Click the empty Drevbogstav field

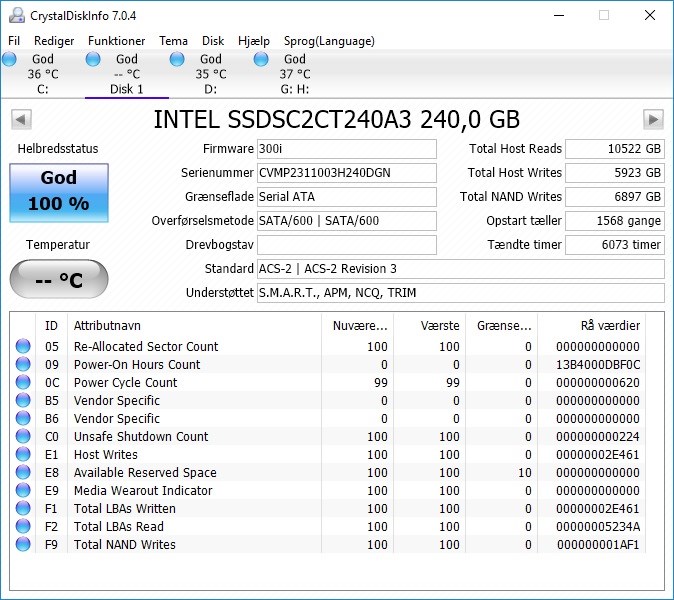click(347, 245)
